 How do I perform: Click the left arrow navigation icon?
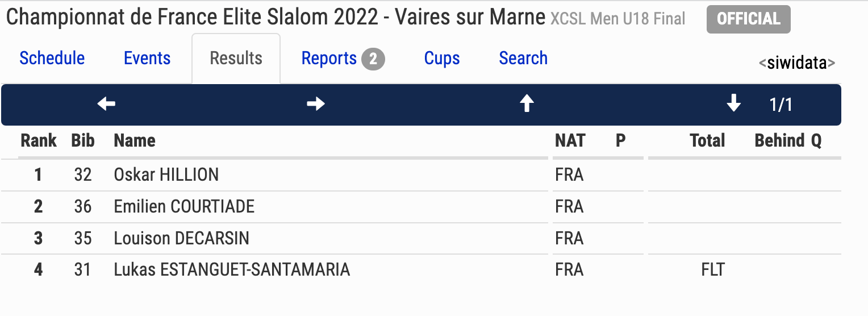[106, 104]
